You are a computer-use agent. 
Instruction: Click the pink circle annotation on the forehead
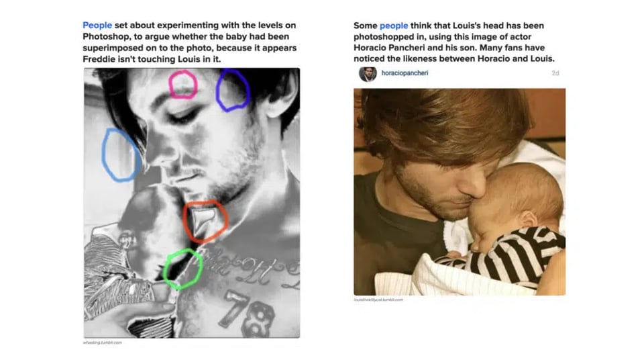(183, 85)
